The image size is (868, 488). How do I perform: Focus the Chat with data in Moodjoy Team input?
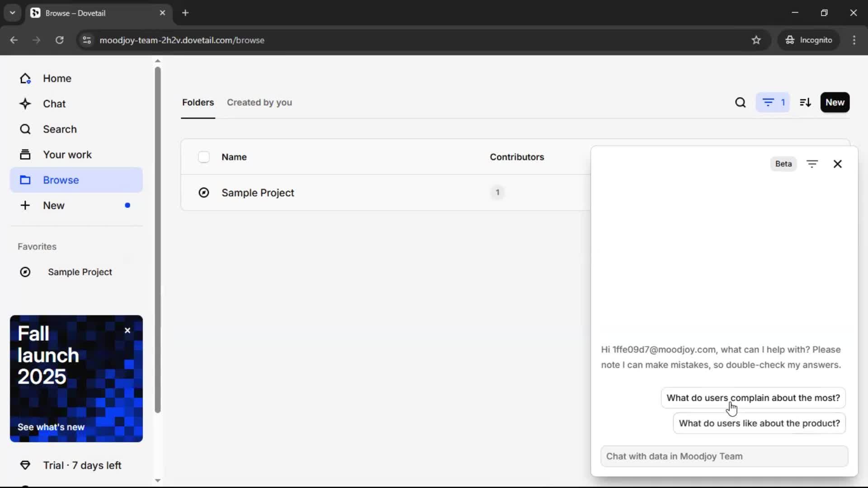tap(724, 456)
